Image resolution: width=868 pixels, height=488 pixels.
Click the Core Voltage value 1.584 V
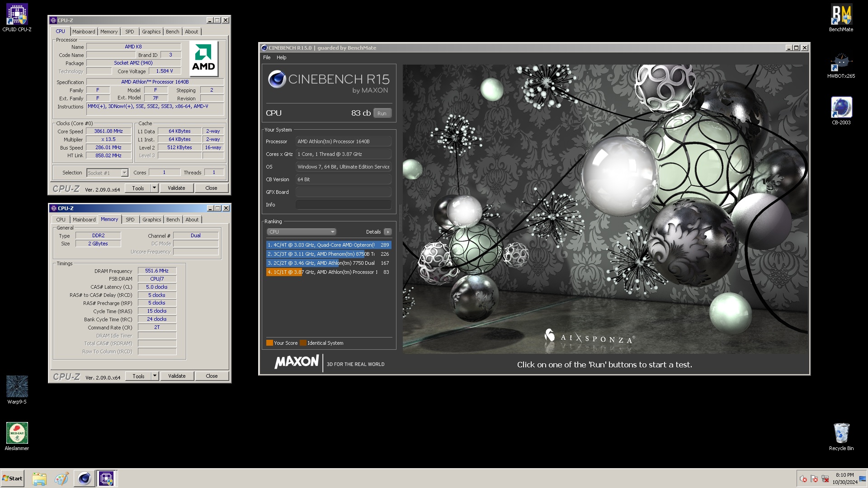click(x=165, y=71)
